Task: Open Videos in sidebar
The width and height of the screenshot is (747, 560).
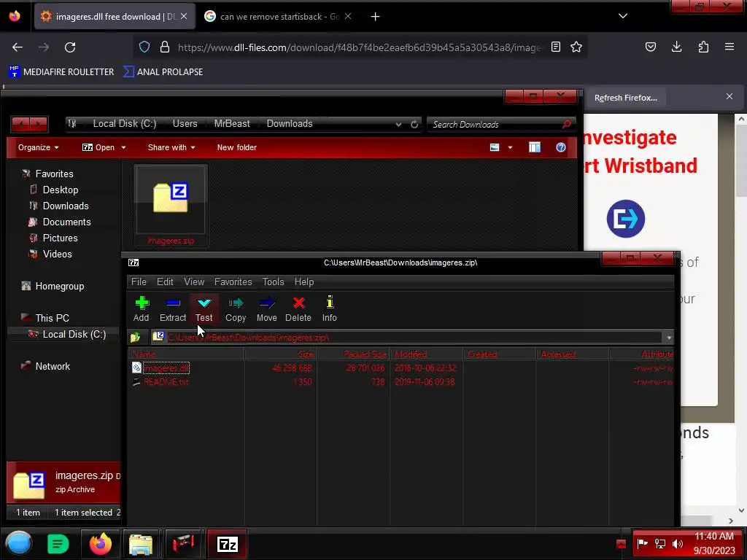Action: click(57, 254)
